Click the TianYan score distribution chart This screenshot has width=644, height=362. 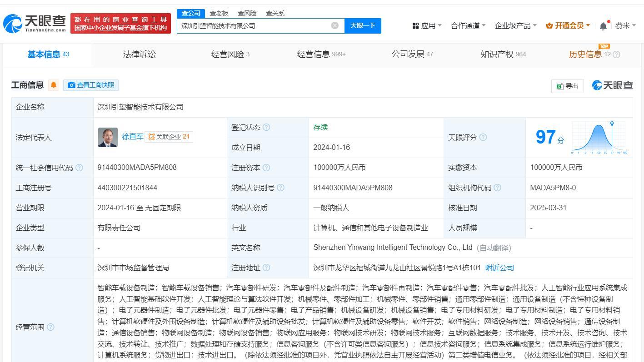[x=599, y=138]
